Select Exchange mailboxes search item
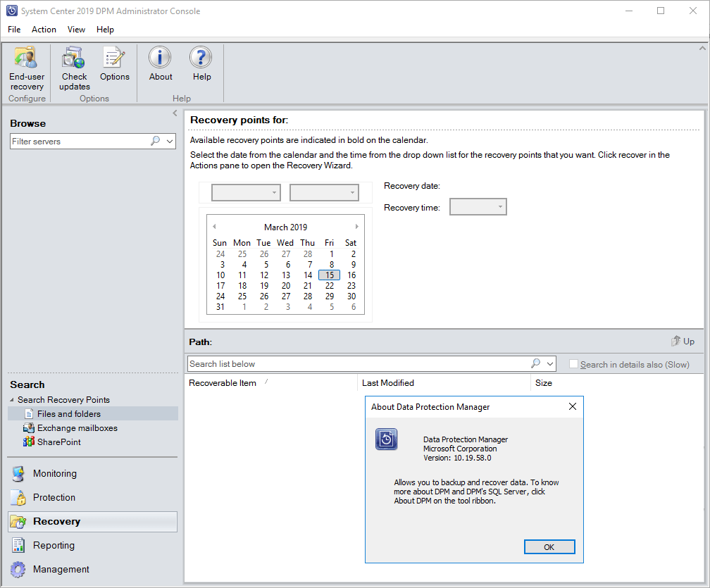The width and height of the screenshot is (710, 588). 77,427
